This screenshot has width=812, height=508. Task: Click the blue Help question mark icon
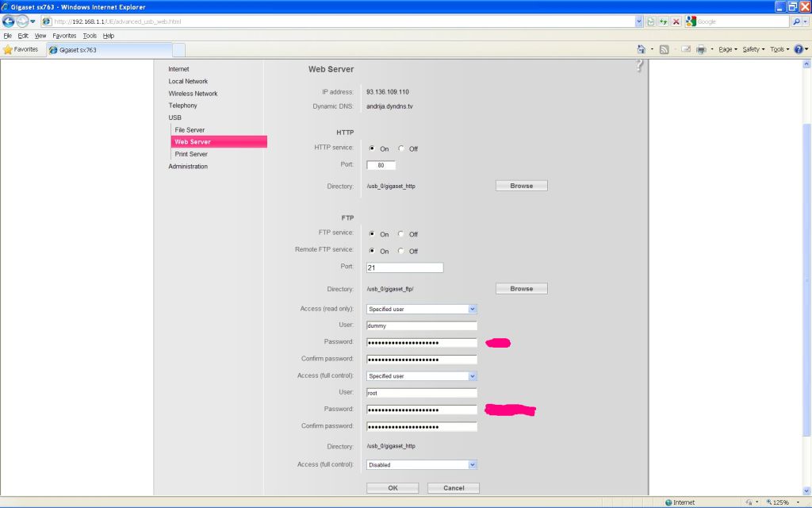(x=799, y=49)
